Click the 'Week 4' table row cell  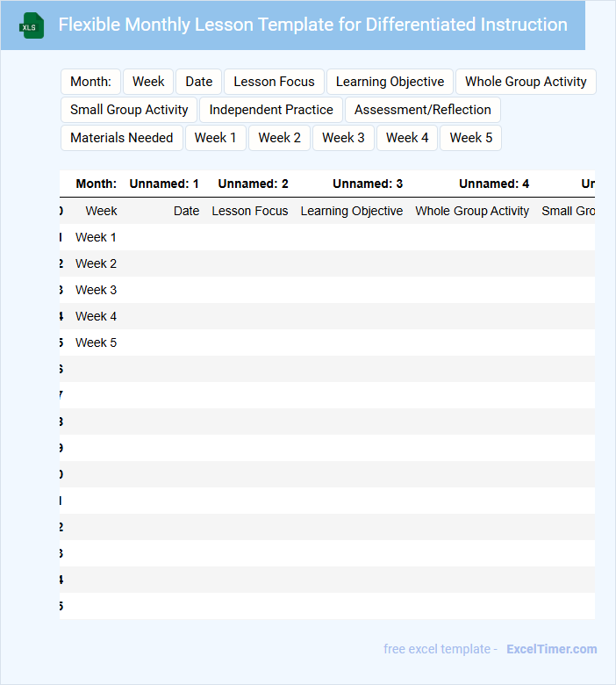coord(96,316)
